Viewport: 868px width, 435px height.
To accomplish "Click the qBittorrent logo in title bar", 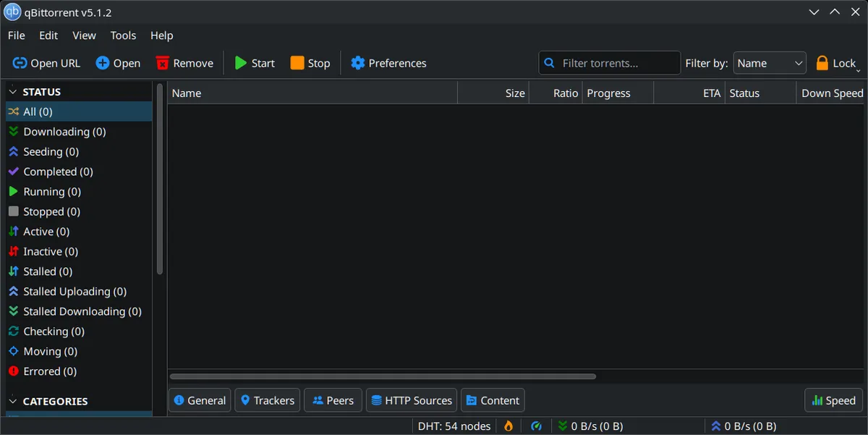I will 12,12.
